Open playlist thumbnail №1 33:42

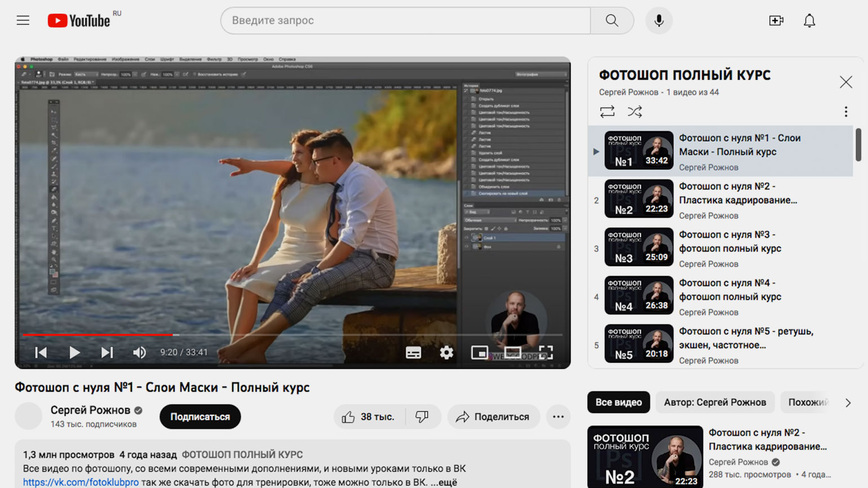pyautogui.click(x=639, y=150)
